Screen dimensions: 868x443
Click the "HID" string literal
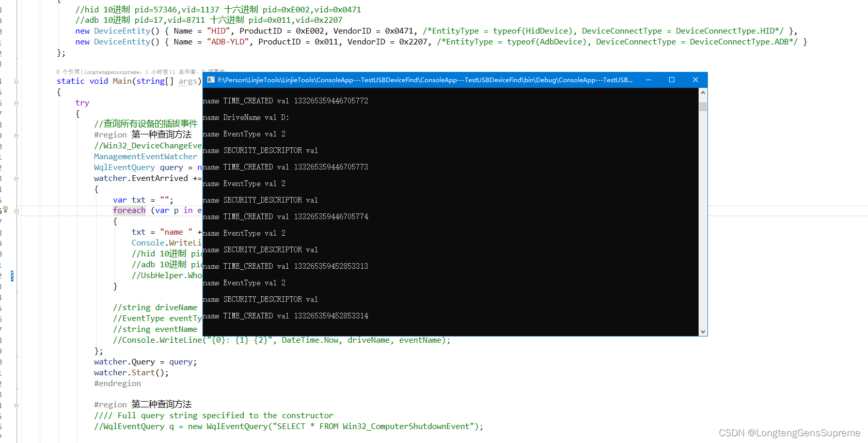point(218,31)
